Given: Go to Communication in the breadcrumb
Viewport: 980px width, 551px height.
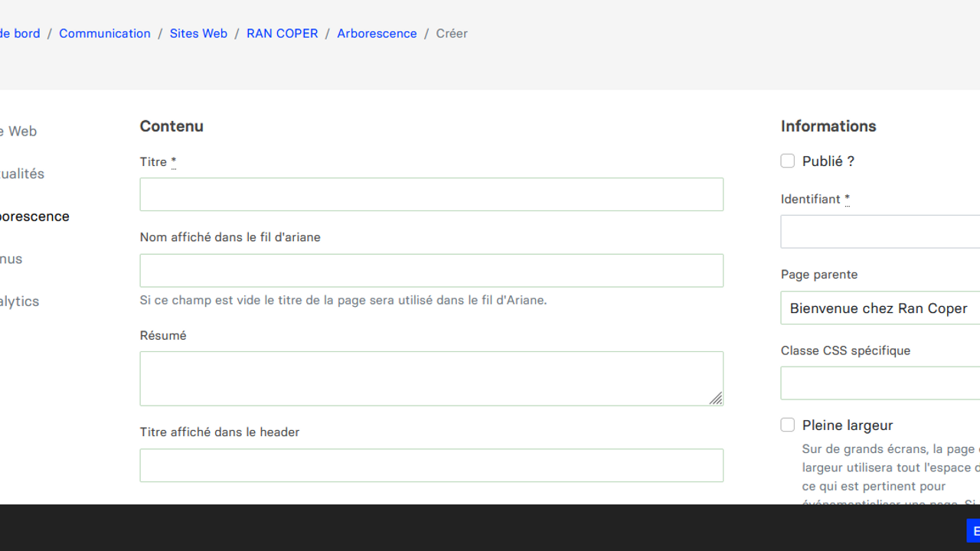Looking at the screenshot, I should point(105,34).
